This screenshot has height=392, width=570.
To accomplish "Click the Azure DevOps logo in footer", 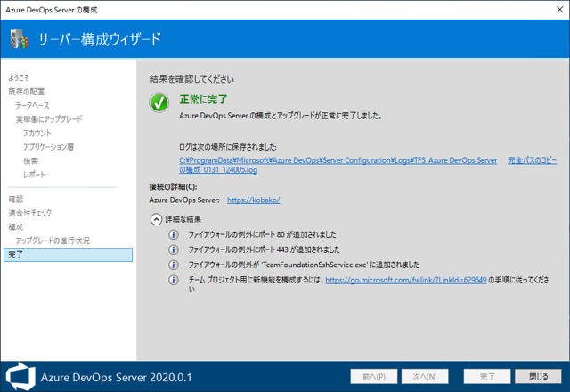I will pyautogui.click(x=20, y=377).
